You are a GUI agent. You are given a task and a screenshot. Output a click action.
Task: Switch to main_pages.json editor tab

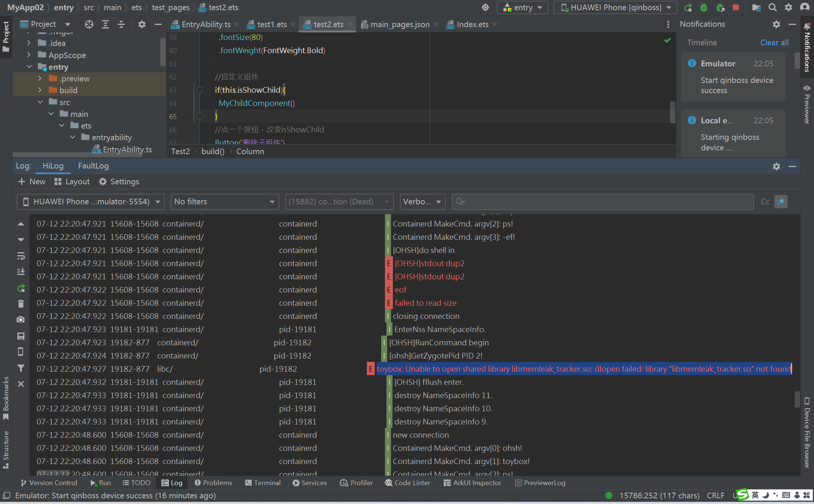(400, 25)
